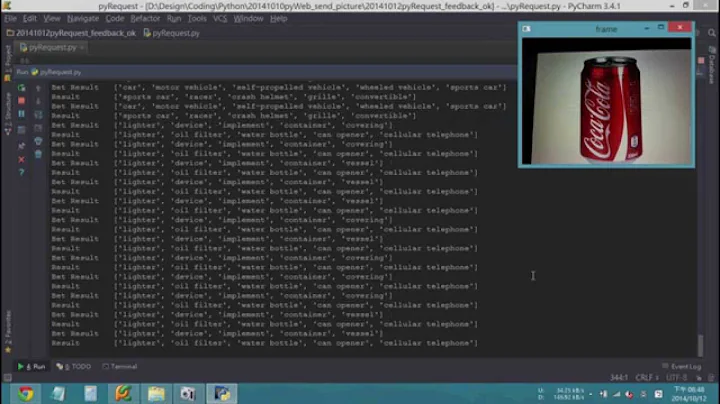Screen dimensions: 720x404
Task: Click the taskbar clock showing 2014/10/12
Action: click(689, 394)
